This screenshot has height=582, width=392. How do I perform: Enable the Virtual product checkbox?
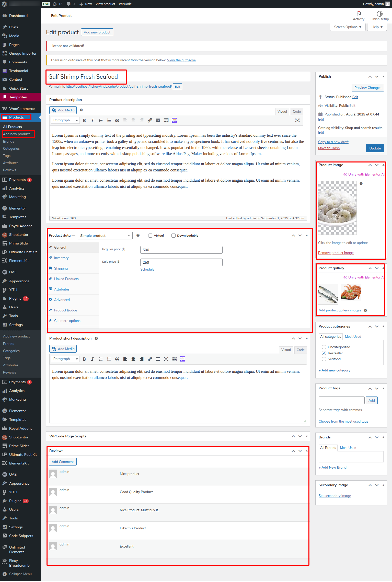(150, 236)
